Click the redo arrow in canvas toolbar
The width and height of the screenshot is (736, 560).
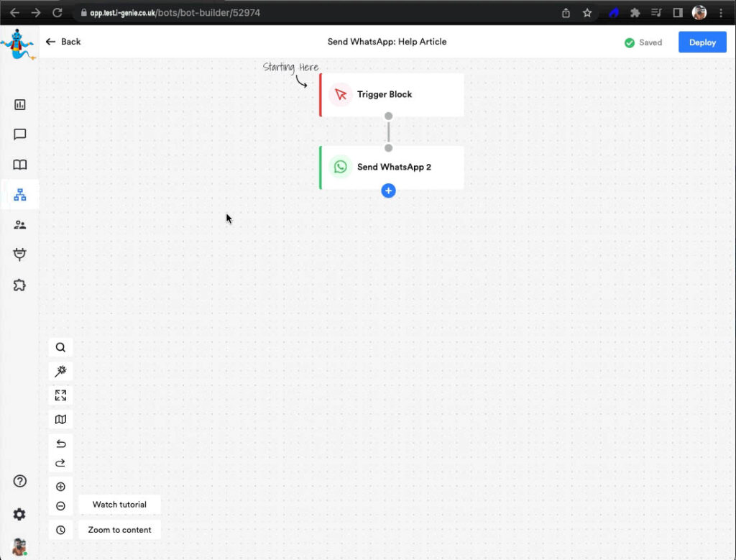(x=60, y=463)
